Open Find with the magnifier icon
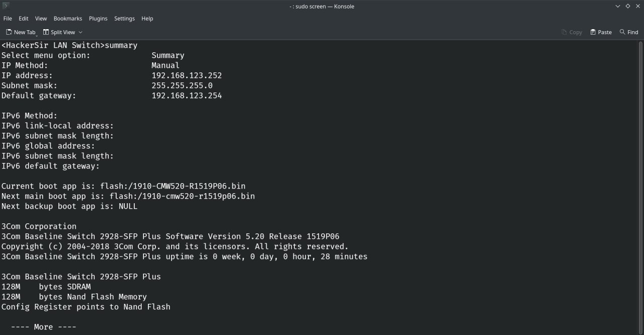The height and width of the screenshot is (335, 644). [622, 32]
